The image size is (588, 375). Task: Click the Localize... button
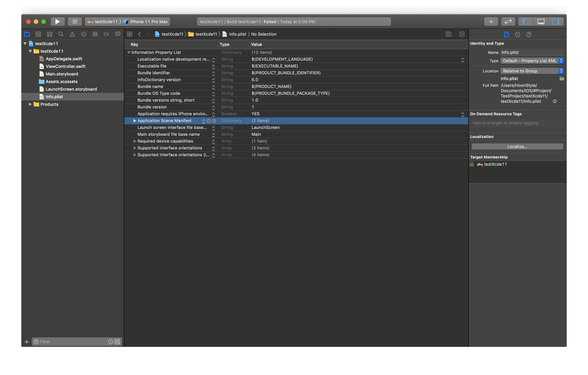517,146
